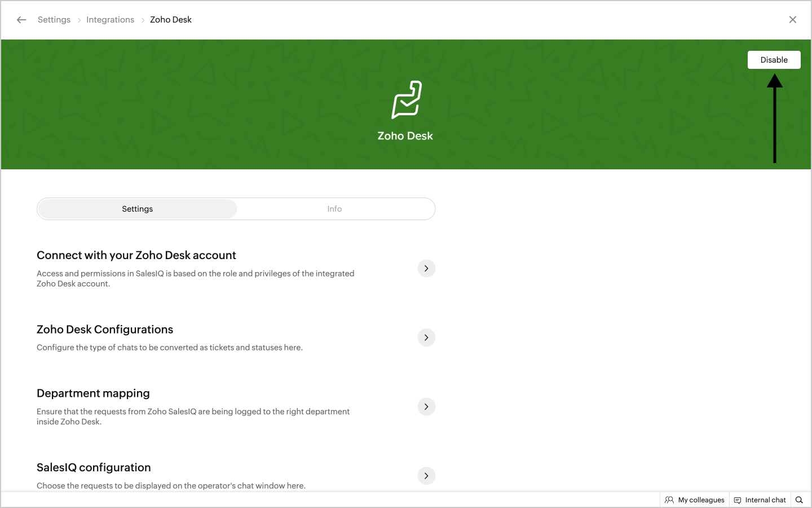Expand the Department mapping section
The height and width of the screenshot is (508, 812).
(x=426, y=407)
